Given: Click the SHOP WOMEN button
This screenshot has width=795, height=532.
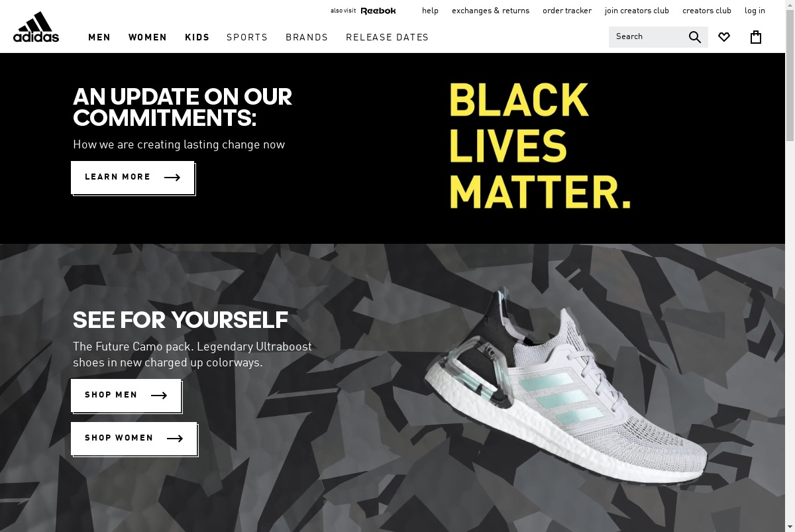Looking at the screenshot, I should [x=134, y=439].
